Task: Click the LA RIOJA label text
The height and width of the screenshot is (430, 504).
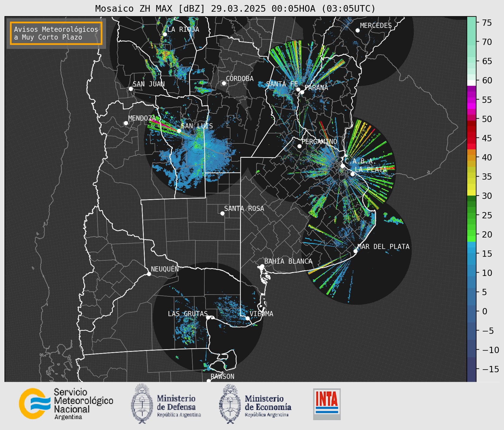Action: (x=183, y=29)
